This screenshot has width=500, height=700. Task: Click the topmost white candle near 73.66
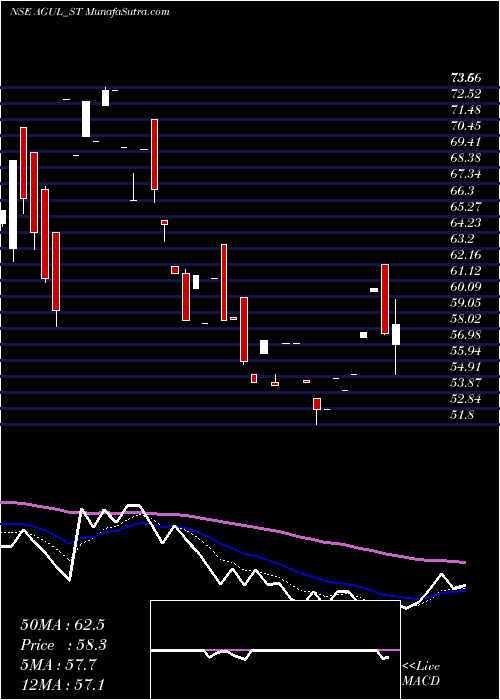(x=105, y=97)
